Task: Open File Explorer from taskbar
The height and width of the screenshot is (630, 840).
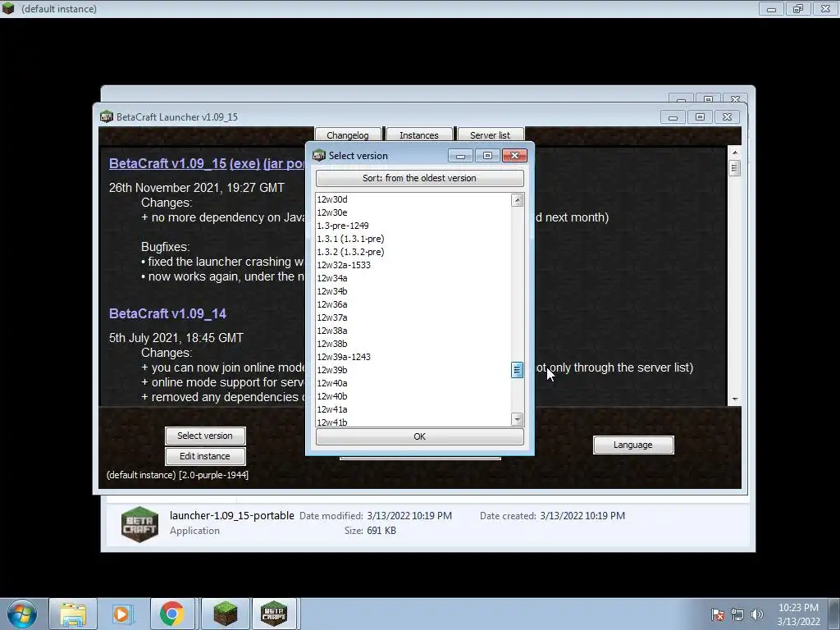Action: pos(73,614)
